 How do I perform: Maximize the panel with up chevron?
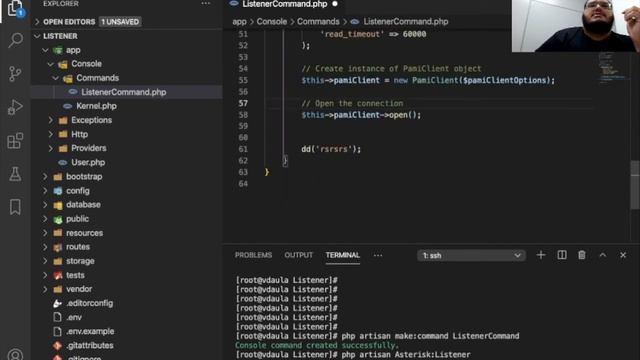602,255
